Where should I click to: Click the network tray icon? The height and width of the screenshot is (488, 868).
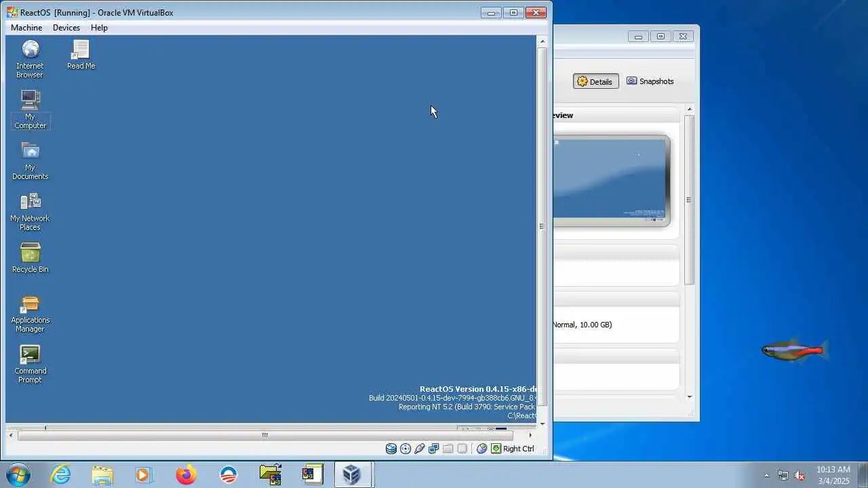coord(783,476)
